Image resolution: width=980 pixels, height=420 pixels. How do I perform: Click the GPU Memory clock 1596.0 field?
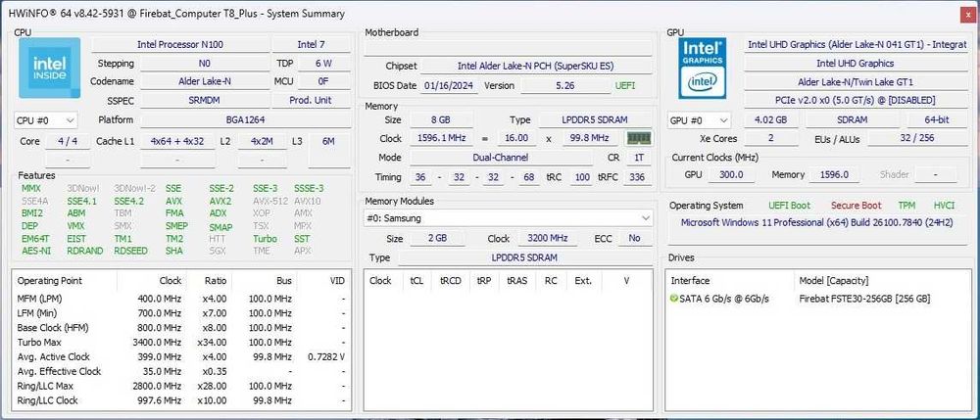pyautogui.click(x=834, y=174)
